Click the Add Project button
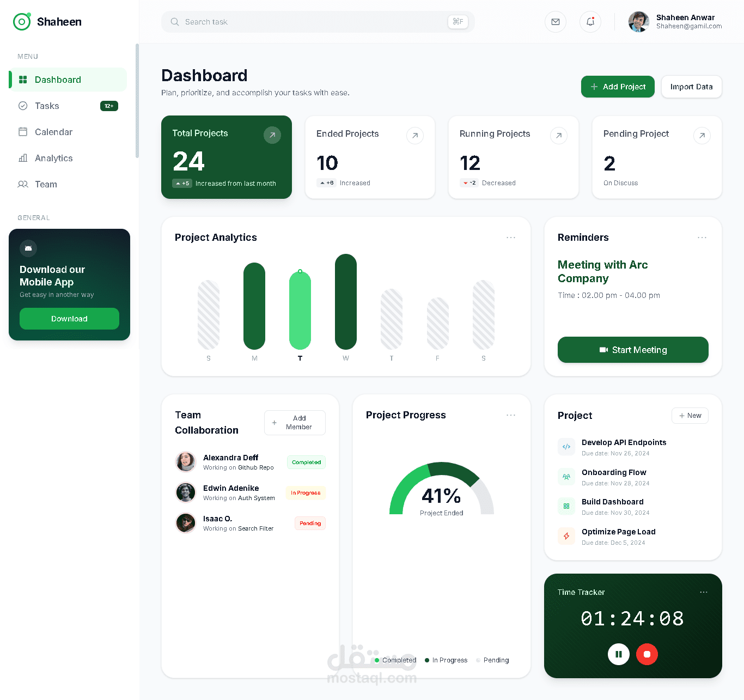This screenshot has width=744, height=700. point(618,87)
